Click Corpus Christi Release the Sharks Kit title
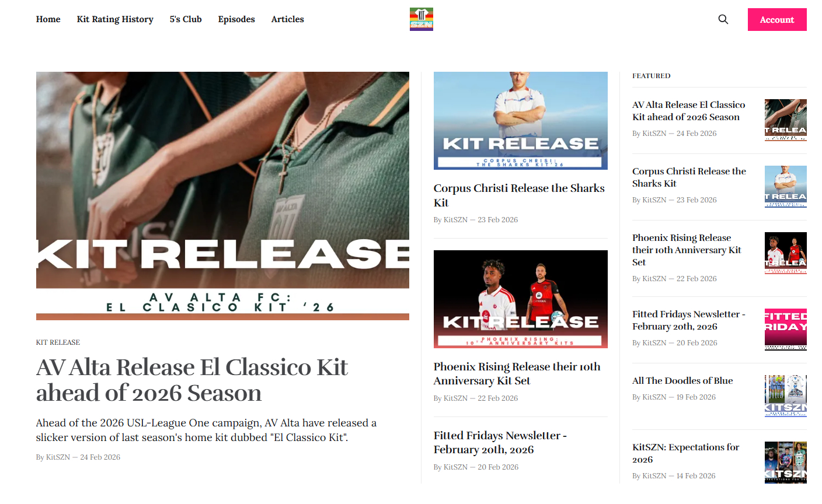 [x=519, y=195]
